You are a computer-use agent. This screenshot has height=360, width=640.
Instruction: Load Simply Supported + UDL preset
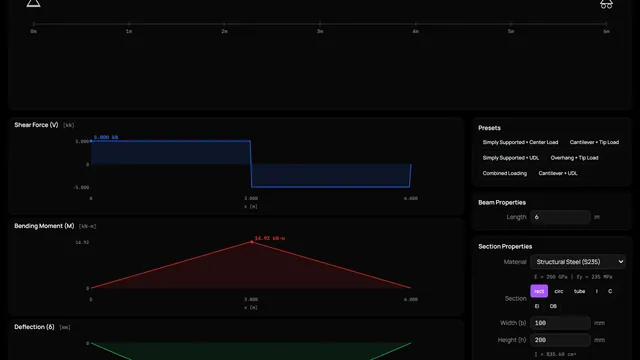tap(511, 158)
